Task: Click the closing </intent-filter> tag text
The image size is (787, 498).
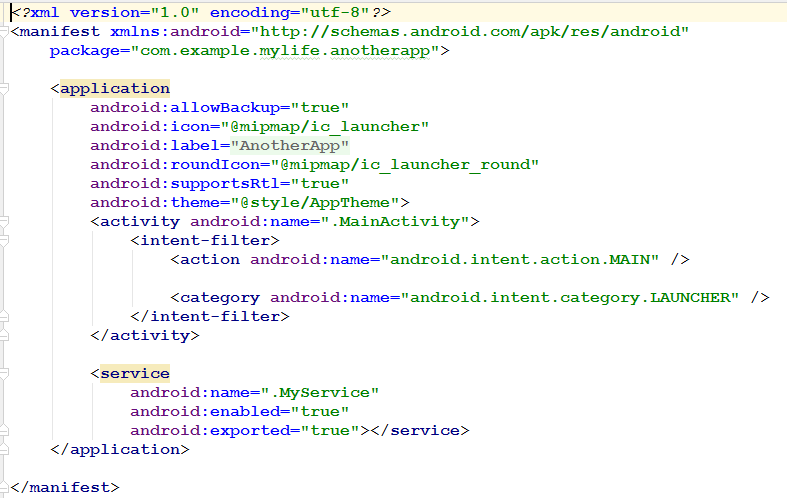Action: pyautogui.click(x=210, y=317)
